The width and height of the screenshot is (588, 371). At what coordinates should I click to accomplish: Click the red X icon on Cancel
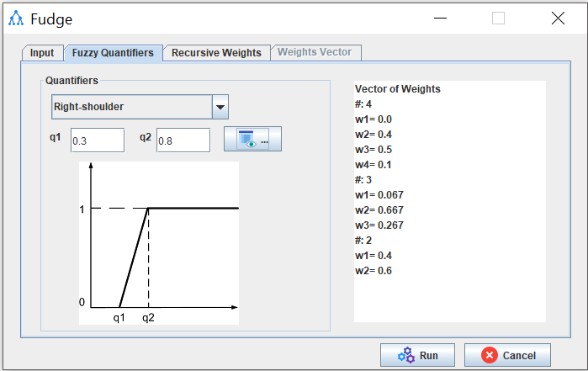click(489, 355)
